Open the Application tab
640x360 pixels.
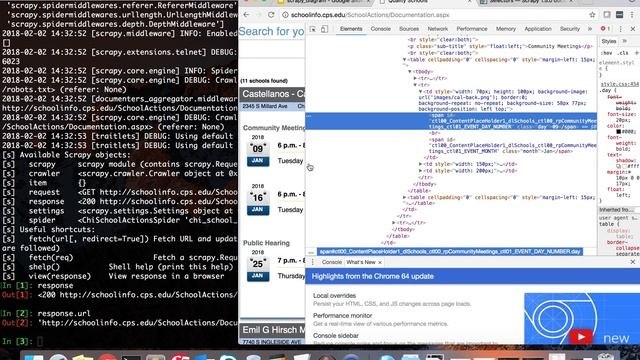click(538, 29)
